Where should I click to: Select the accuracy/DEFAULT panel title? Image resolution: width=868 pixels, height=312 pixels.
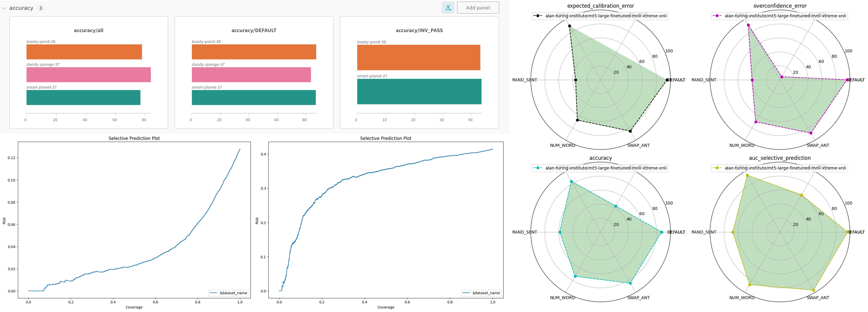point(254,30)
